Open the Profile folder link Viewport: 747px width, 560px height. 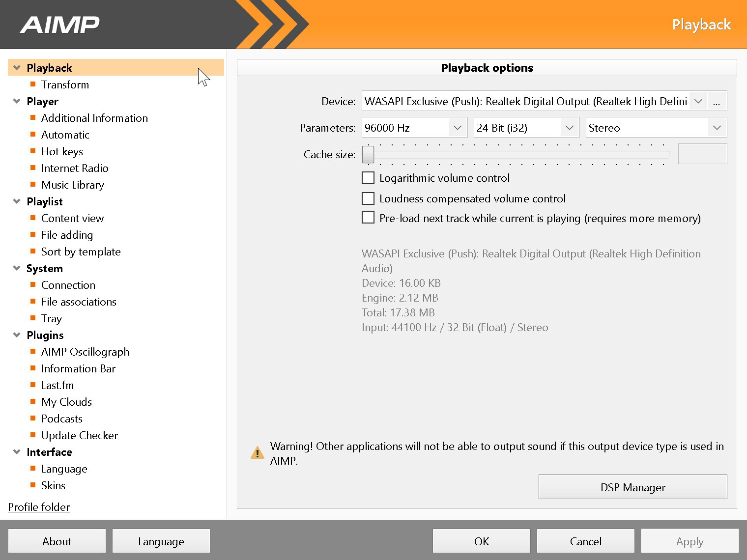pos(39,507)
